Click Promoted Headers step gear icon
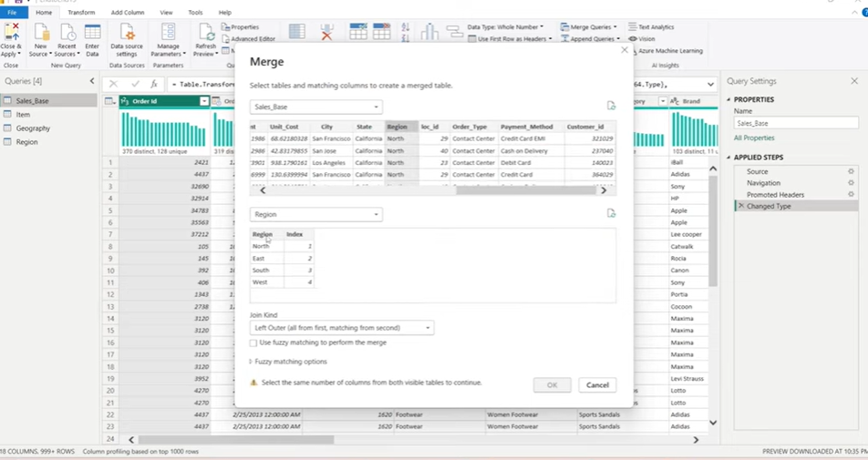The width and height of the screenshot is (868, 460). [851, 195]
